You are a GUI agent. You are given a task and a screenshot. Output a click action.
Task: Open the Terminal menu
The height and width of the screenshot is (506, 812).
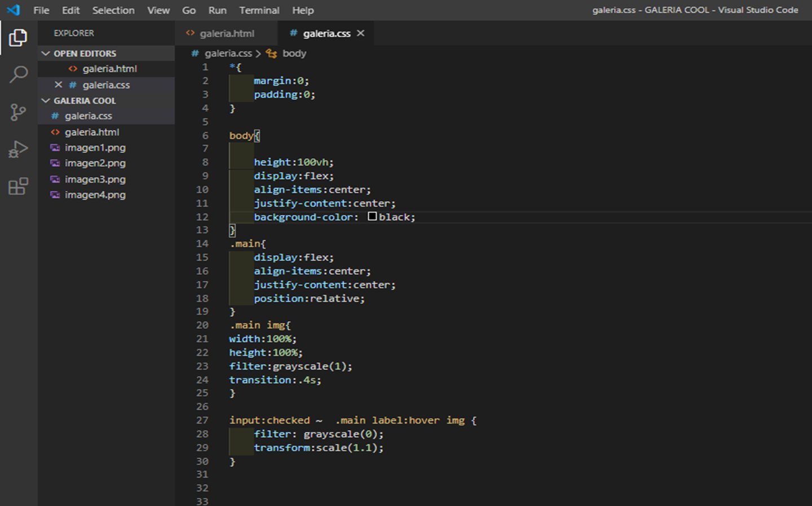pyautogui.click(x=259, y=10)
